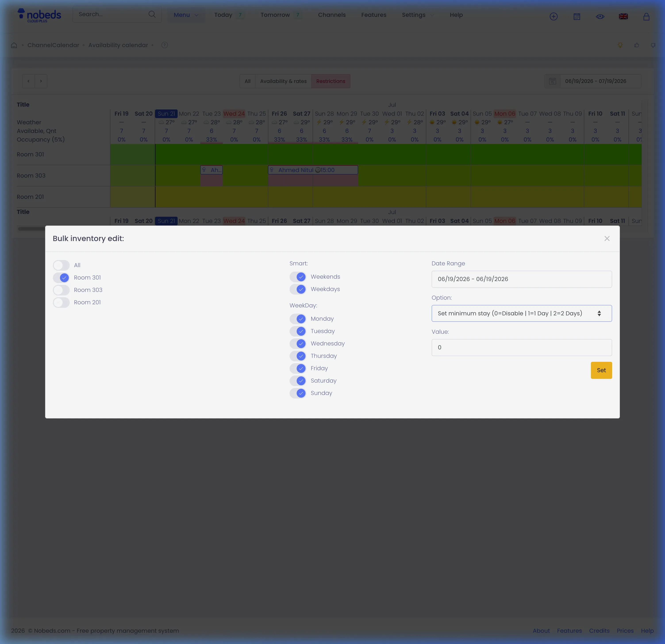Open the About footer link

pyautogui.click(x=541, y=631)
